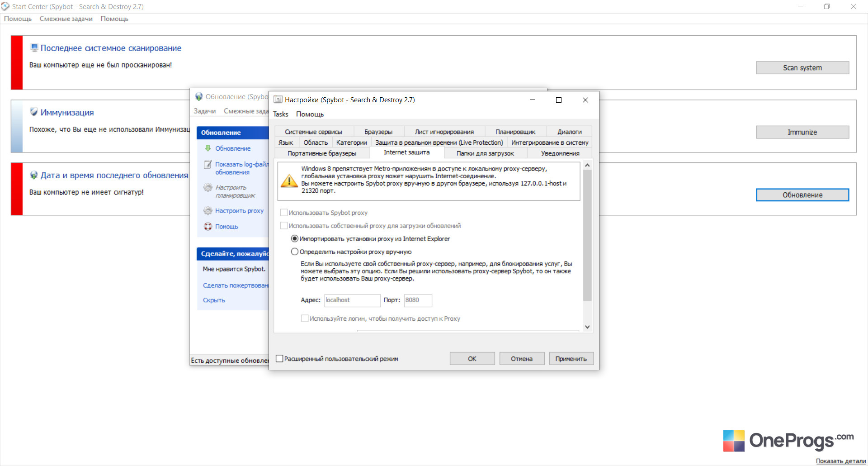
Task: Enable Расширенный пользовательский режим checkbox
Action: pyautogui.click(x=279, y=358)
